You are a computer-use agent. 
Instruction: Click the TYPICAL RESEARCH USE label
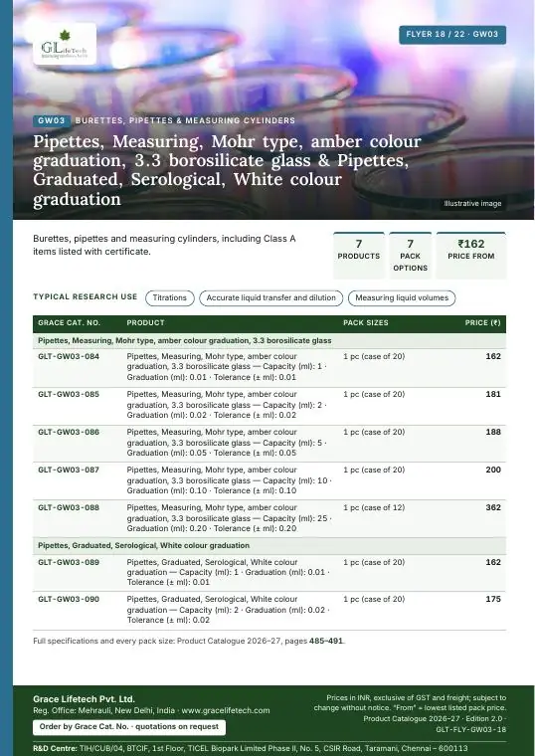[86, 297]
